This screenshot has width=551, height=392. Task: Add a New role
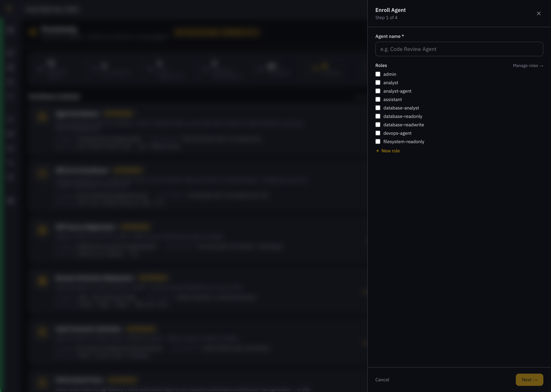(388, 151)
